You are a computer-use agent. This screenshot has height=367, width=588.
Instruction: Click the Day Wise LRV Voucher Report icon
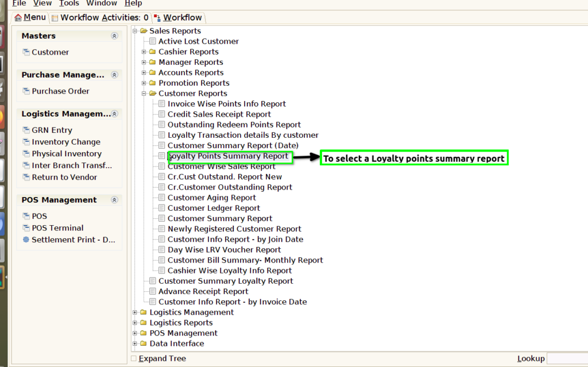[x=161, y=249]
